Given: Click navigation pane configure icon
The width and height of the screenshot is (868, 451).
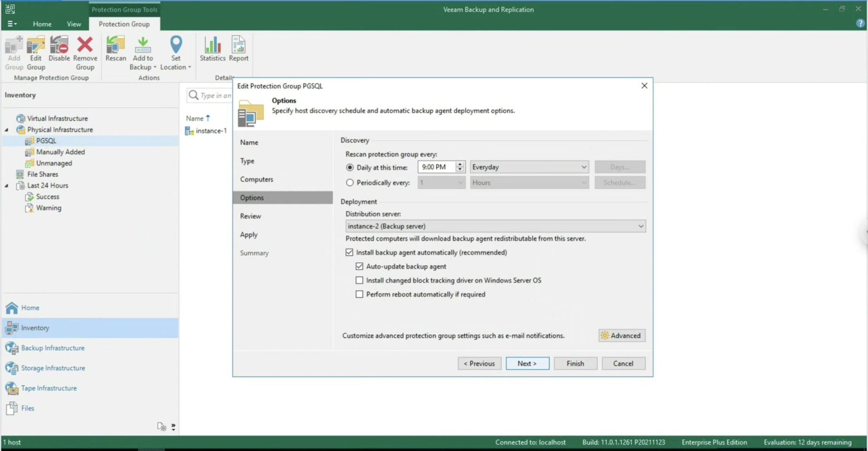Looking at the screenshot, I should click(x=161, y=426).
